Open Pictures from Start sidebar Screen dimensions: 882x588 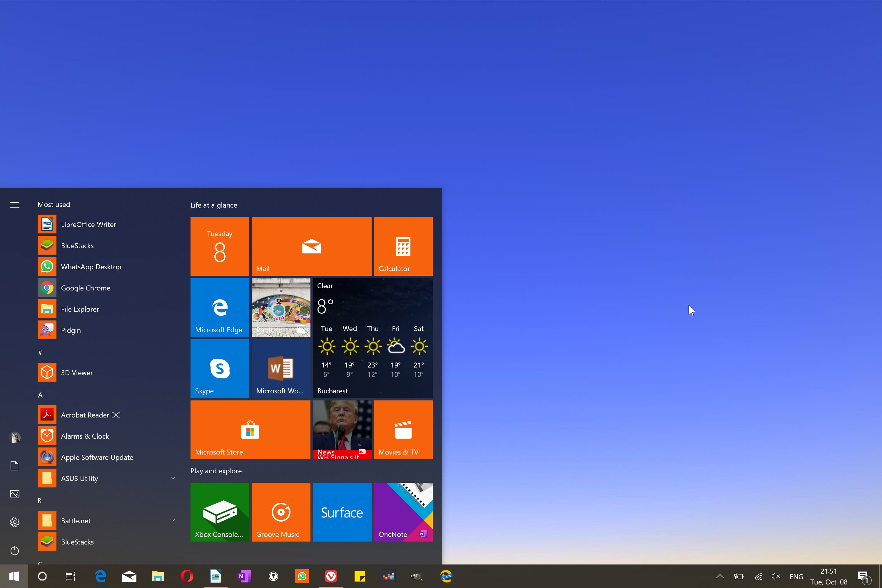tap(15, 494)
